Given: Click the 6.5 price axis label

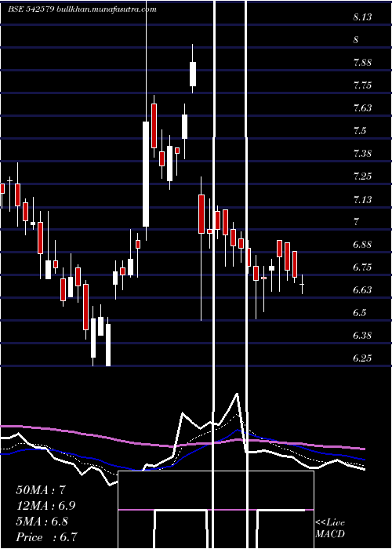Looking at the screenshot, I should click(x=360, y=312).
